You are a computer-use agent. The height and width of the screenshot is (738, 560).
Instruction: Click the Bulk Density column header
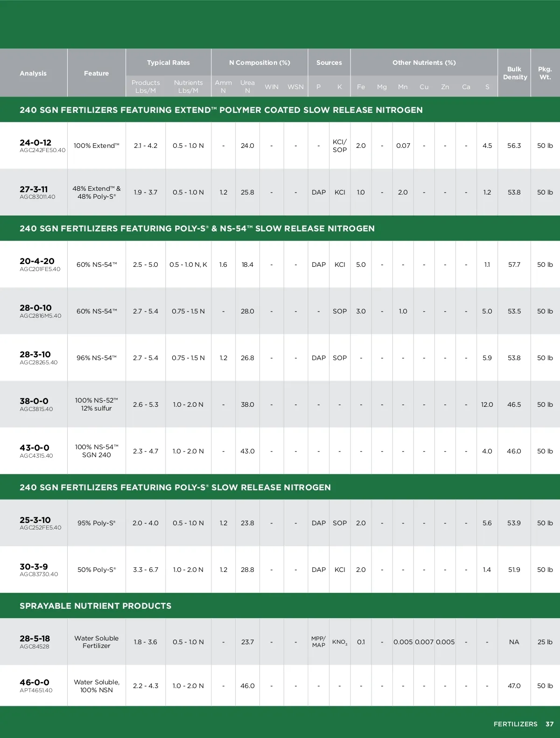coord(515,73)
